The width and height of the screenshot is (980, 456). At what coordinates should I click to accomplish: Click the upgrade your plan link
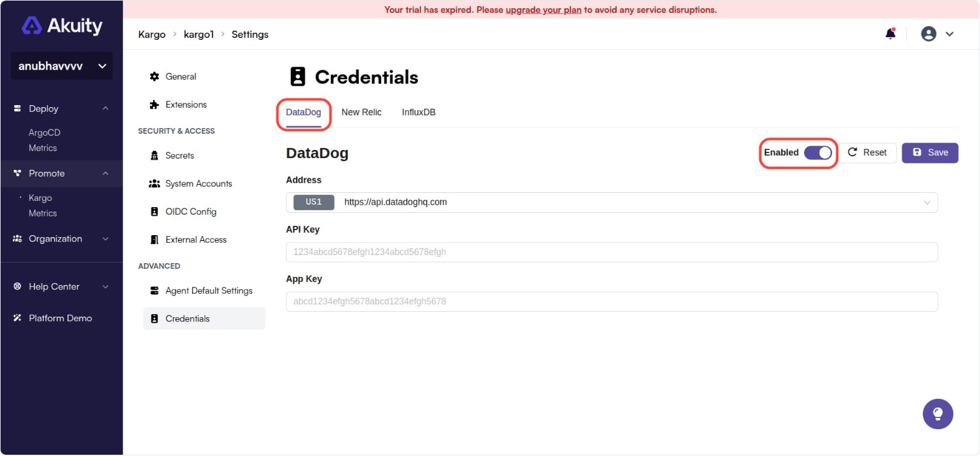[x=543, y=9]
